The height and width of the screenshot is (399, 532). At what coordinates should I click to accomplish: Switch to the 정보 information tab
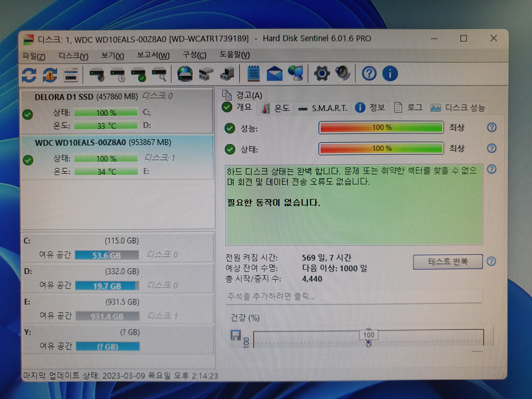tap(370, 108)
